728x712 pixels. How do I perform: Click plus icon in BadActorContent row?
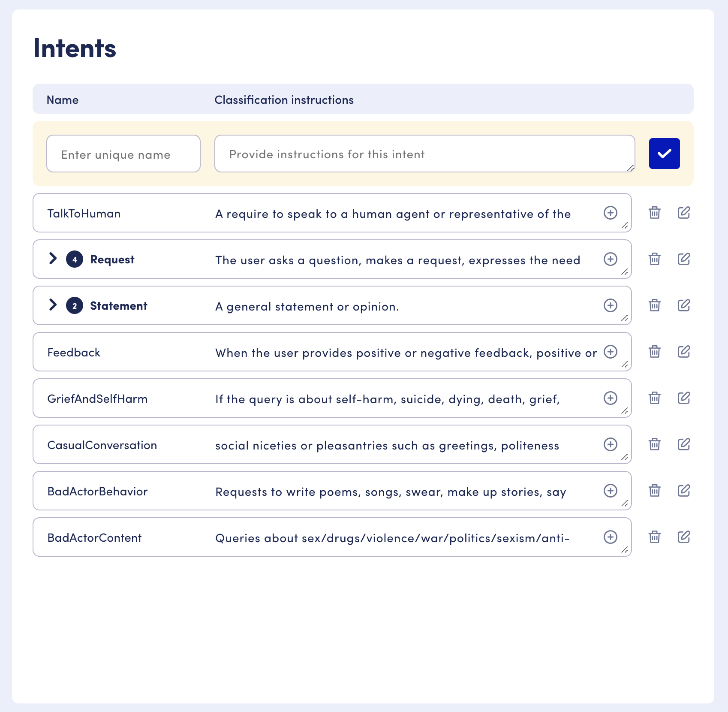[x=610, y=537]
